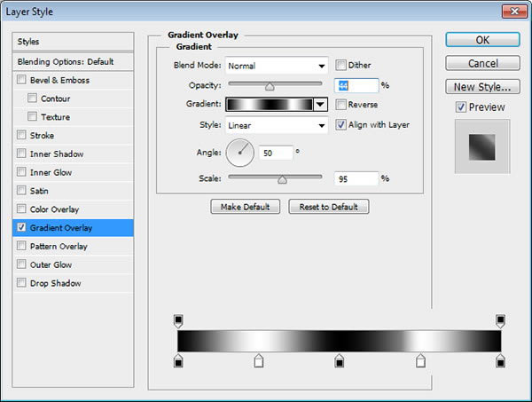Select the first white color stop
Screen dimensions: 532x402
coord(259,360)
